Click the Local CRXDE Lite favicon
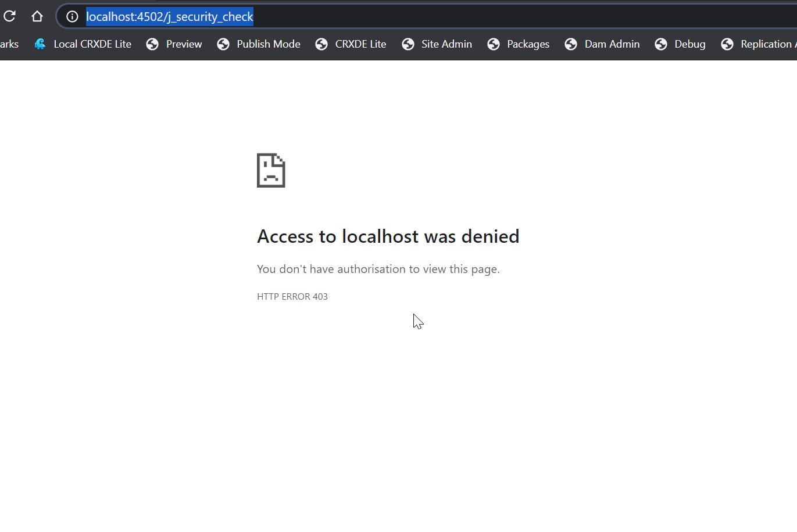The height and width of the screenshot is (532, 797). tap(40, 44)
